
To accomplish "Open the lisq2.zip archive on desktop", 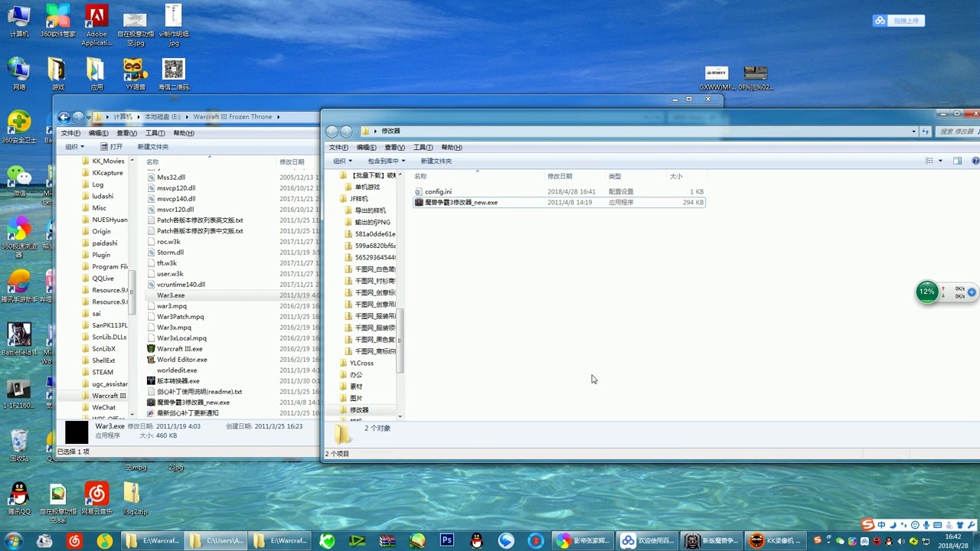I will [136, 498].
